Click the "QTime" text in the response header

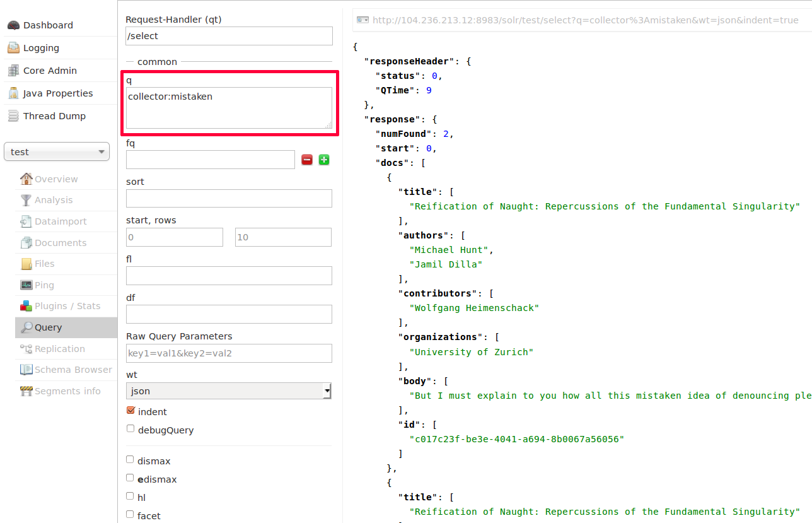click(395, 90)
